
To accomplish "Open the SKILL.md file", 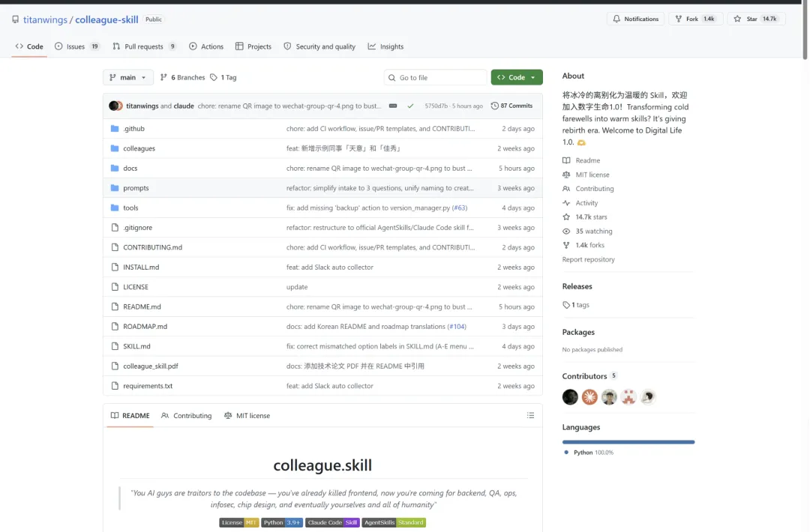I will (x=137, y=346).
